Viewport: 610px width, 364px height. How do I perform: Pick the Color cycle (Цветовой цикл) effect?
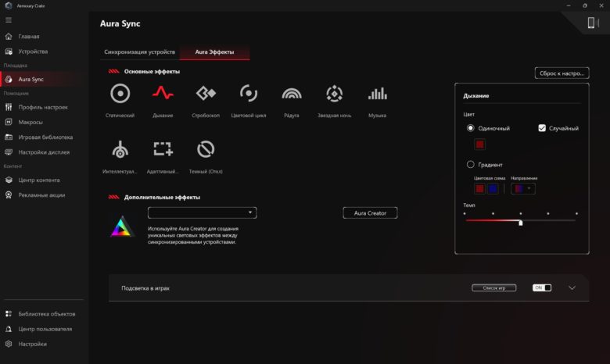tap(249, 93)
